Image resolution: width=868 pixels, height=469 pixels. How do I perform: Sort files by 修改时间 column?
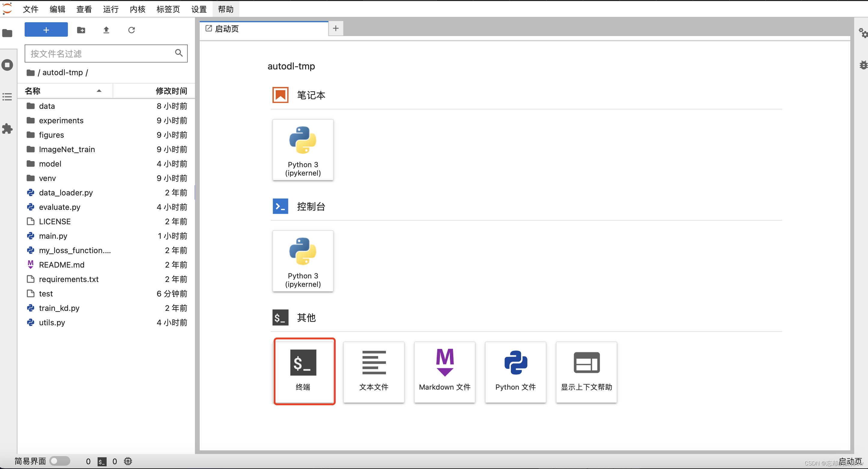coord(171,91)
